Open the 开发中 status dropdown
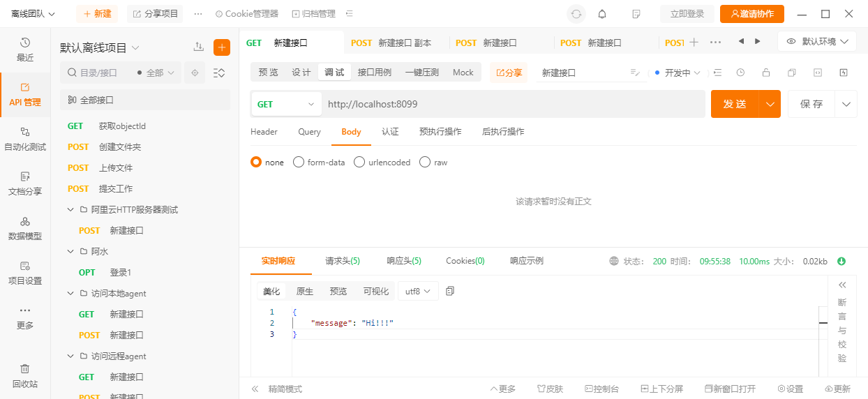This screenshot has height=399, width=868. (678, 73)
